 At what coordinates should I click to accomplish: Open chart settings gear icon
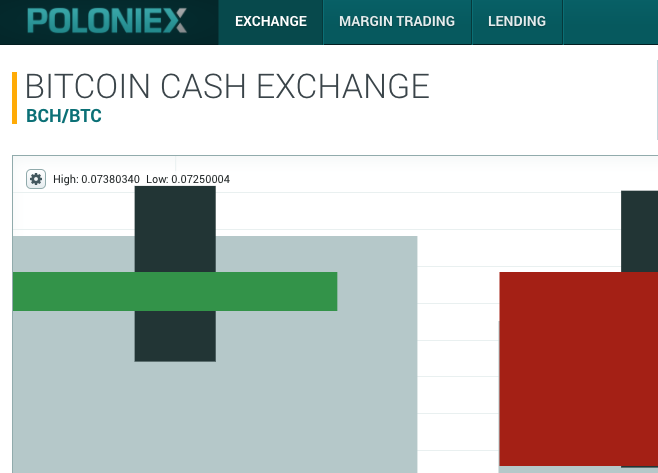pos(36,179)
